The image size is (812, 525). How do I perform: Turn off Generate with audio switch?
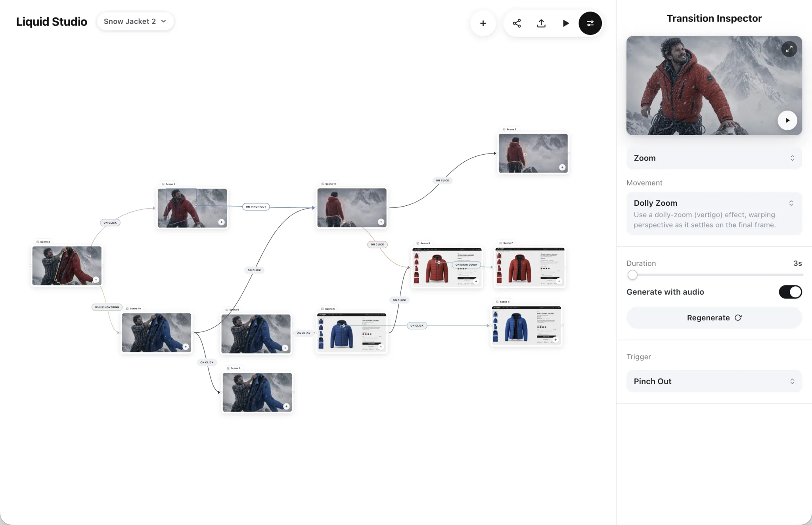[790, 292]
